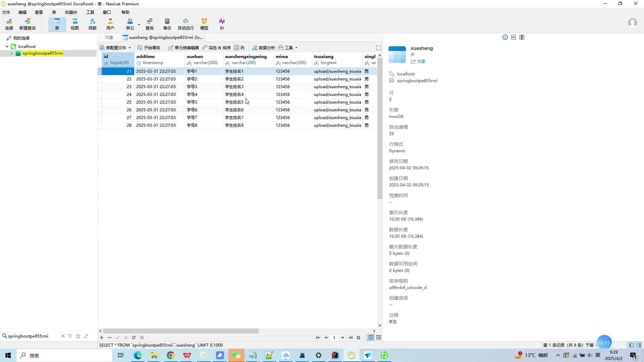Click the Backup (备份) toolbar icon
644x362 pixels.
pyautogui.click(x=167, y=24)
